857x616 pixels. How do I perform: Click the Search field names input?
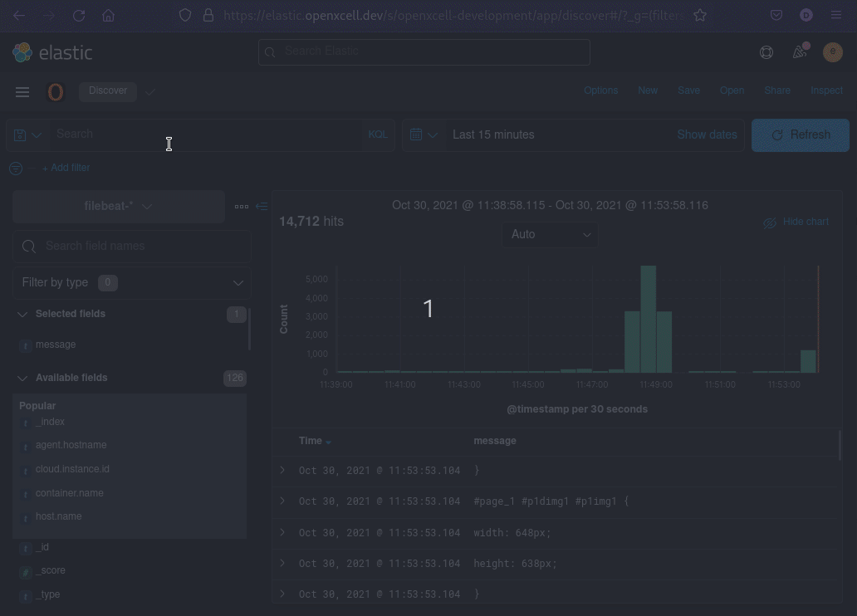(x=141, y=246)
